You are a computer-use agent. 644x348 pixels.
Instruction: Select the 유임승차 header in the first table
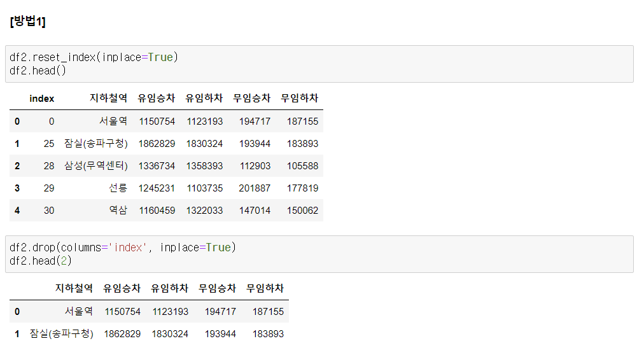[156, 98]
